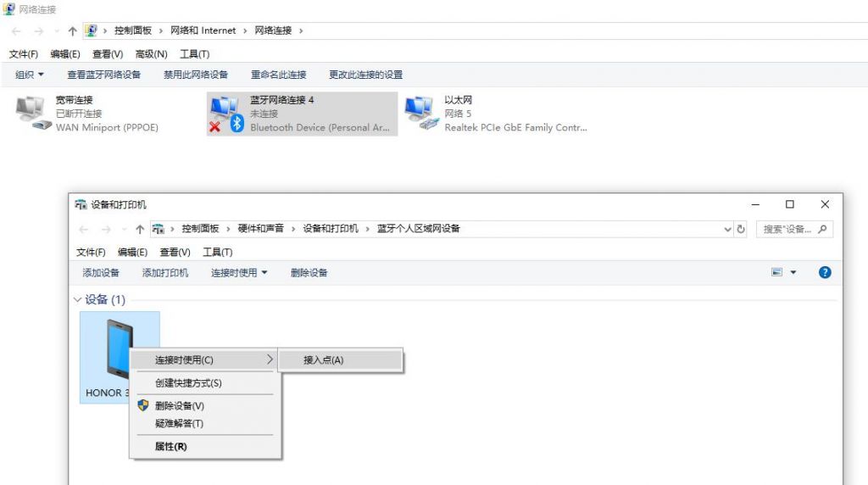Screen dimensions: 868x485
Task: Expand chevron after 硬件和声音 breadcrumb
Action: [x=292, y=229]
